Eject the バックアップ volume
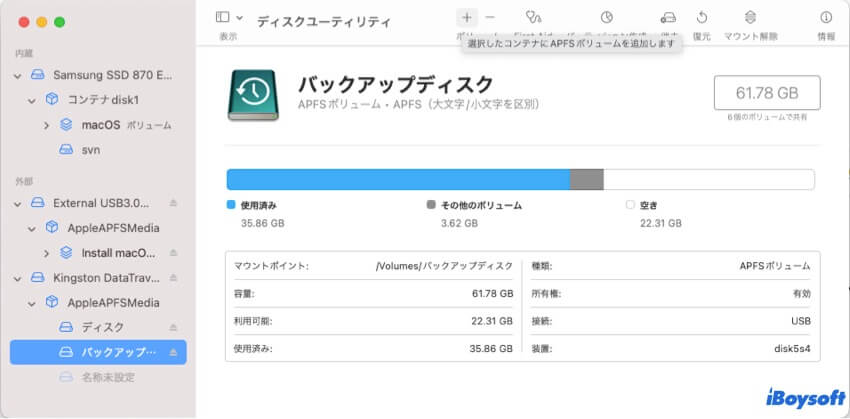Screen dimensions: 850x419 (173, 352)
